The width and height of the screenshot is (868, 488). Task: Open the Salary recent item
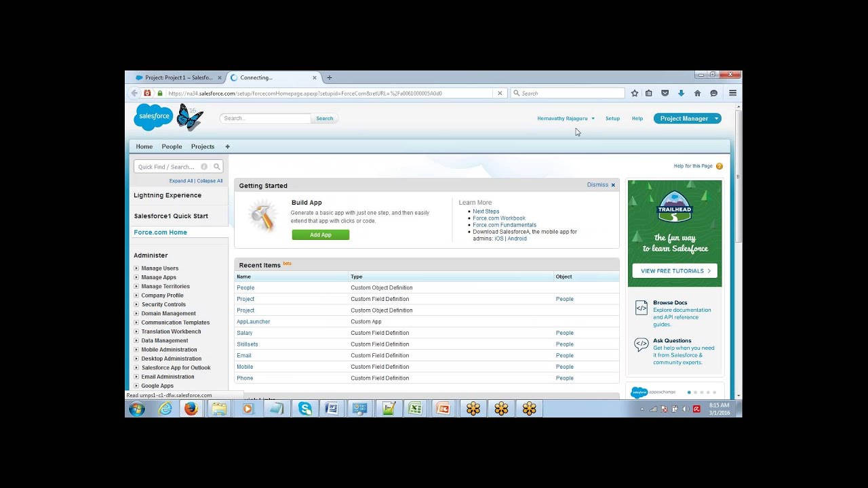coord(244,333)
